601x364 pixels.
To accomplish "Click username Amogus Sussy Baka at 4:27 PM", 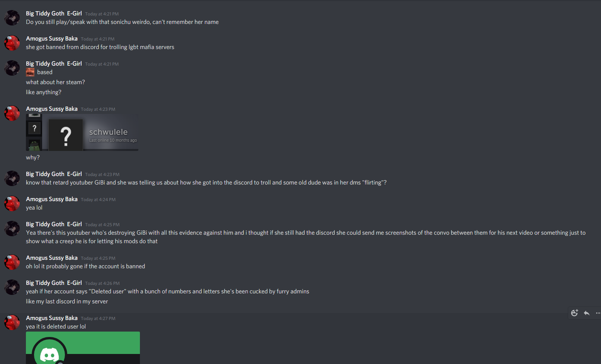I will [x=52, y=318].
